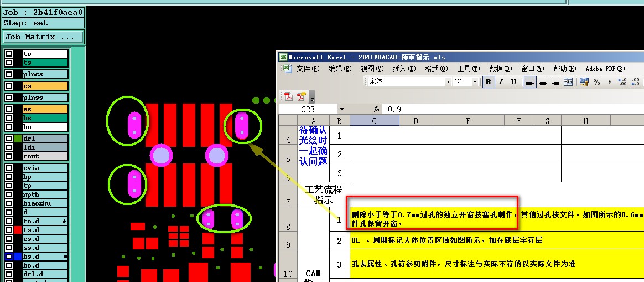Screen dimensions: 644x282
Task: Open Excel 工具(T) menu
Action: pyautogui.click(x=469, y=69)
